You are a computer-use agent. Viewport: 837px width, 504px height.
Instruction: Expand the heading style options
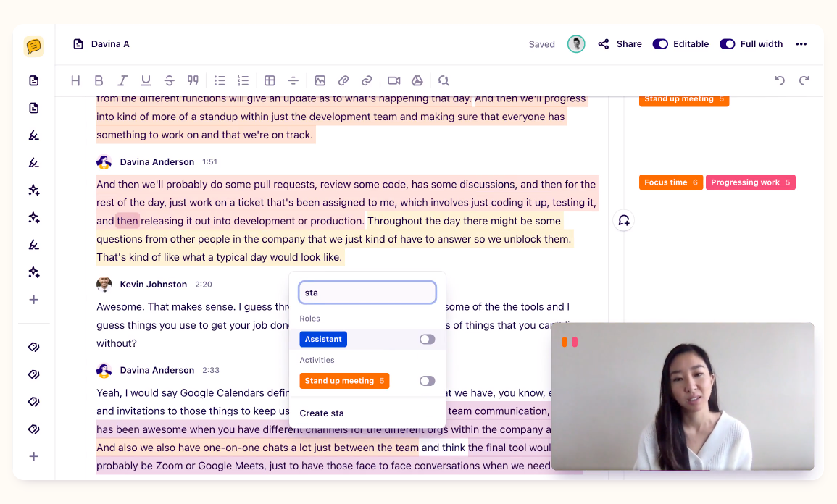pyautogui.click(x=75, y=80)
